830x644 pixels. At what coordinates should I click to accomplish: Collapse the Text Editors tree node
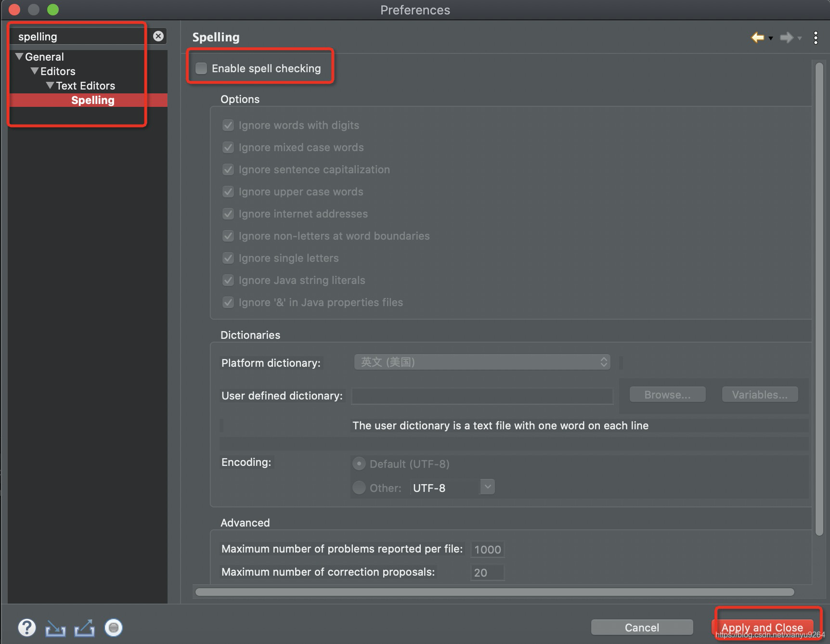pyautogui.click(x=50, y=85)
